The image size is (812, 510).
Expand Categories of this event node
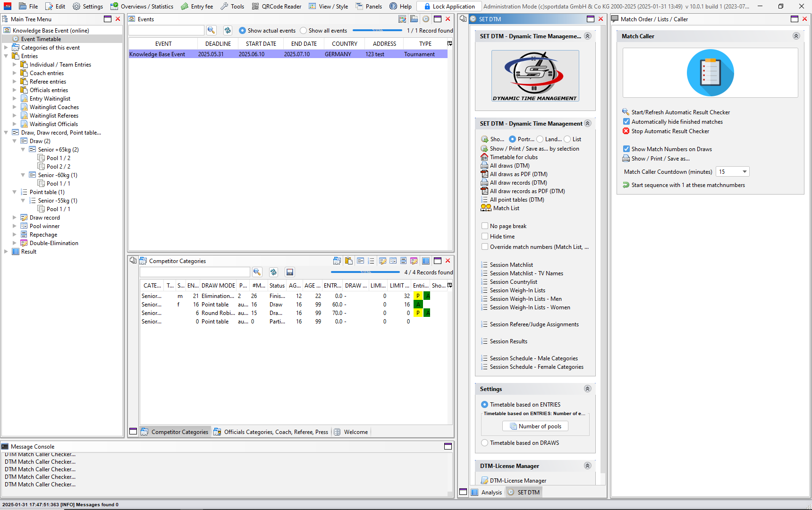(x=6, y=47)
